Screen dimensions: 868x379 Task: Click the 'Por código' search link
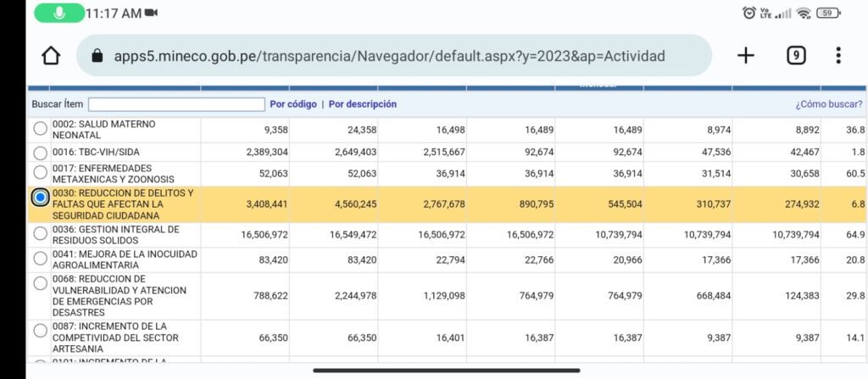[293, 103]
